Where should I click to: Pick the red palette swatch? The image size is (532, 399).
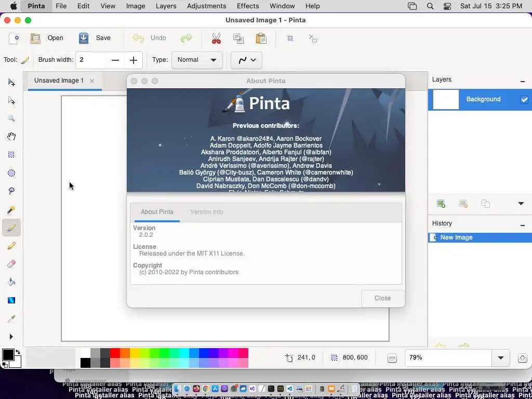[115, 353]
